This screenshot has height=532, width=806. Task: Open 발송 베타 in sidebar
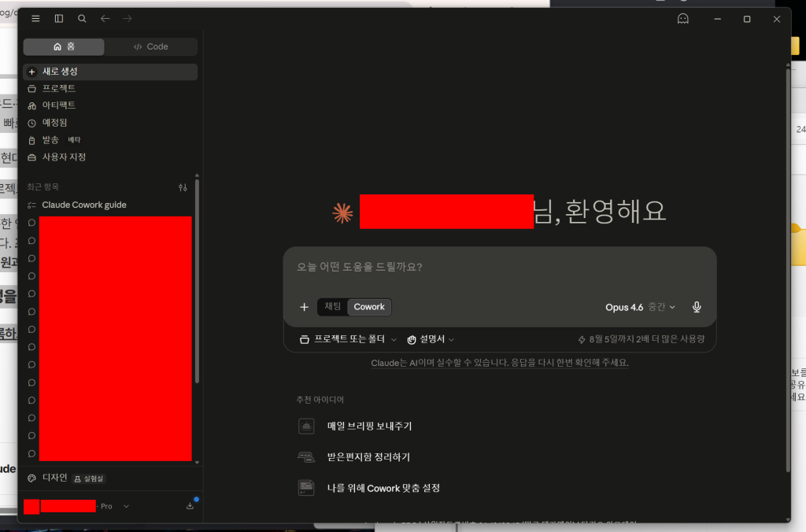[110, 140]
